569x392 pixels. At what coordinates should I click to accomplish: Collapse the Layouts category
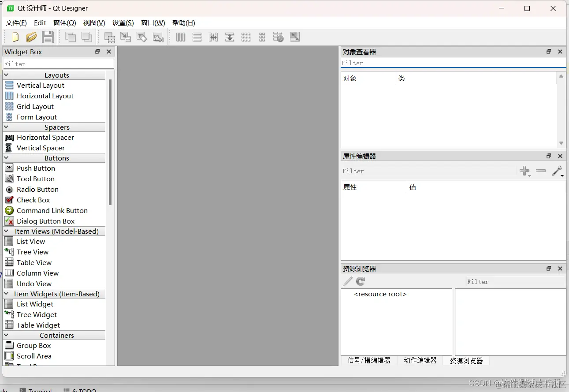(x=6, y=75)
